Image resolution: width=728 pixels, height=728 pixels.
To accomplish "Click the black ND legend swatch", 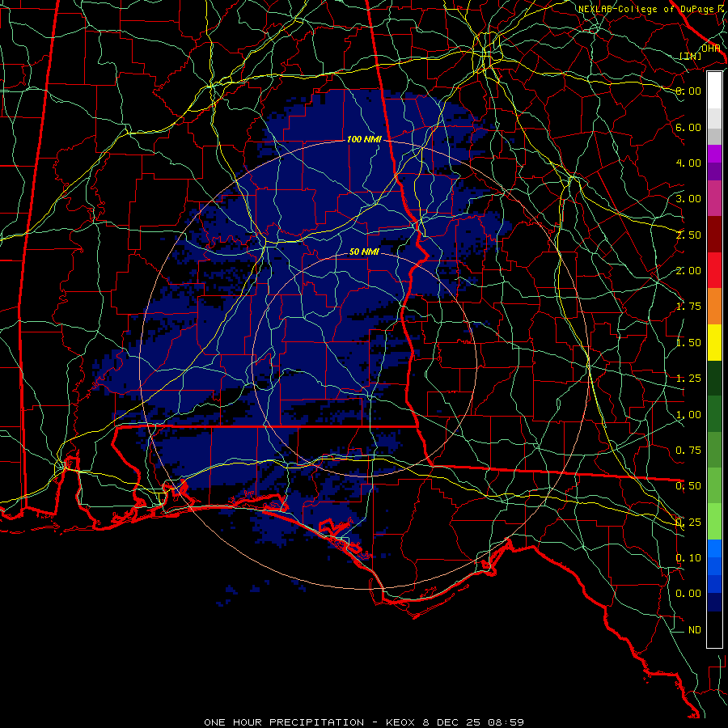I will [714, 629].
